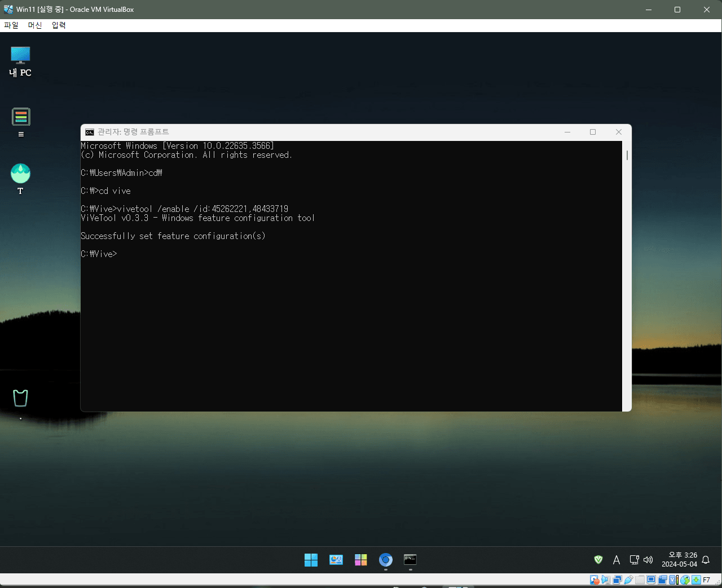Minimize the VirtualBox window

(x=649, y=10)
